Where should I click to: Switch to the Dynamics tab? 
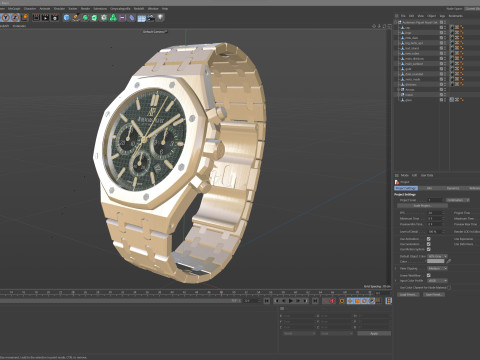click(x=453, y=188)
